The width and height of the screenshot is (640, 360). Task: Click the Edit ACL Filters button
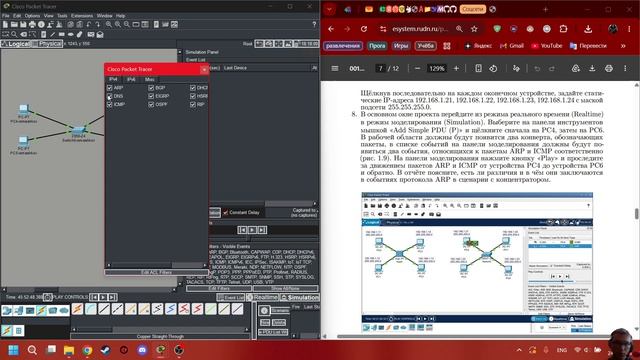pyautogui.click(x=156, y=272)
